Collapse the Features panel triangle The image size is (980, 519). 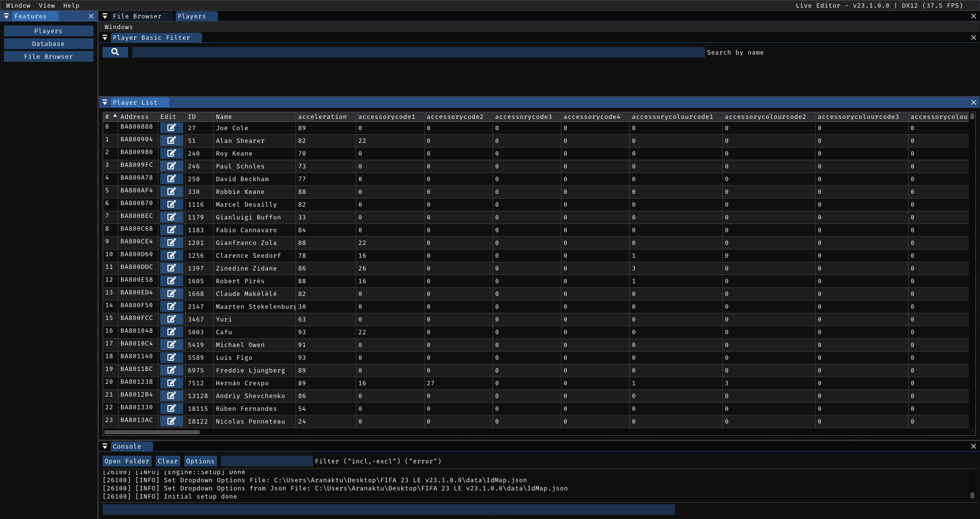tap(6, 16)
